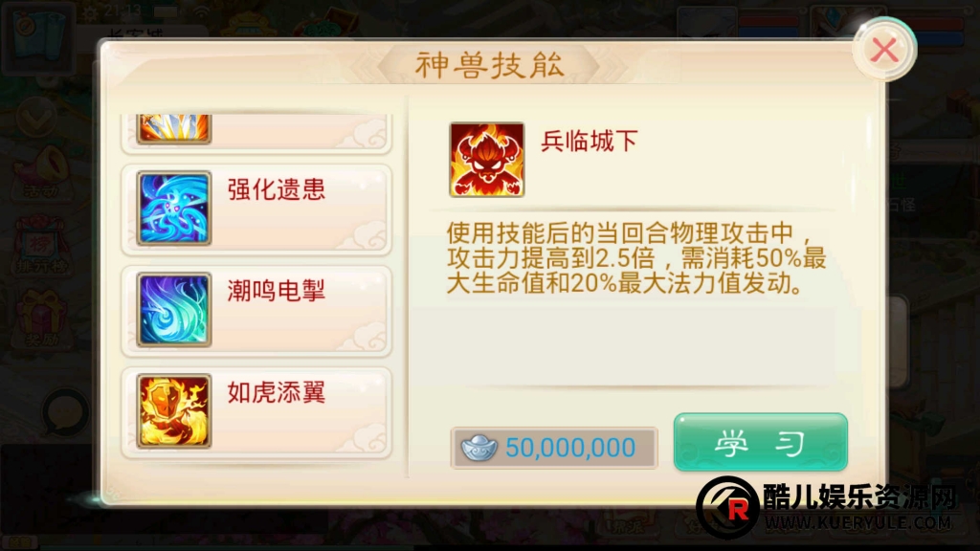
Task: Click the 奖励 gift box icon
Action: [41, 320]
